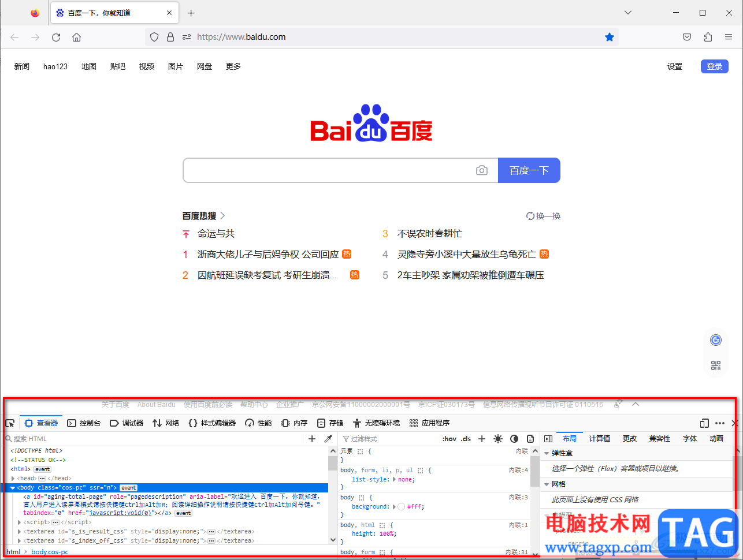Add a new node with plus icon

(x=312, y=439)
